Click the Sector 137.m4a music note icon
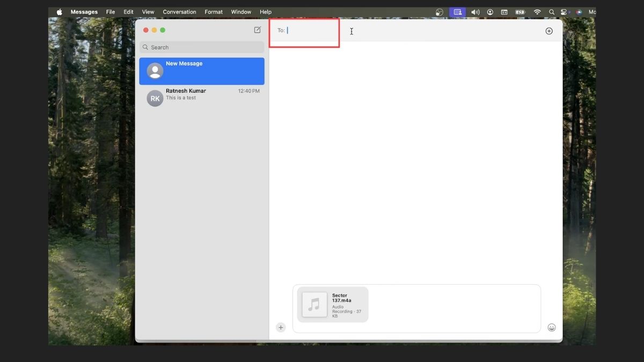 coord(314,305)
